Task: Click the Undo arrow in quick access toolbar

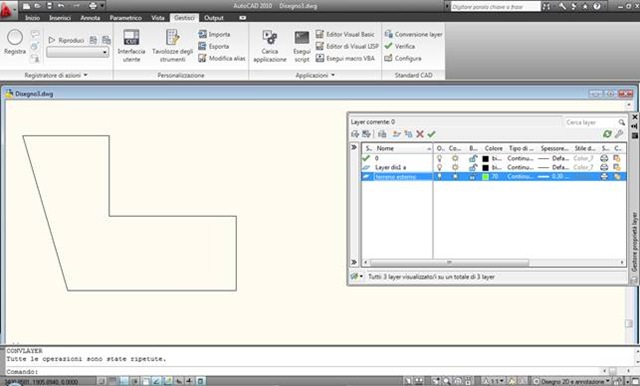Action: (x=61, y=6)
